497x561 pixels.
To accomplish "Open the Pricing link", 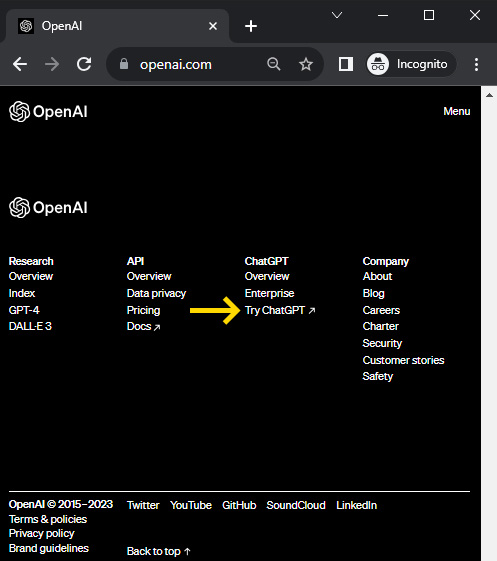I will (x=143, y=310).
